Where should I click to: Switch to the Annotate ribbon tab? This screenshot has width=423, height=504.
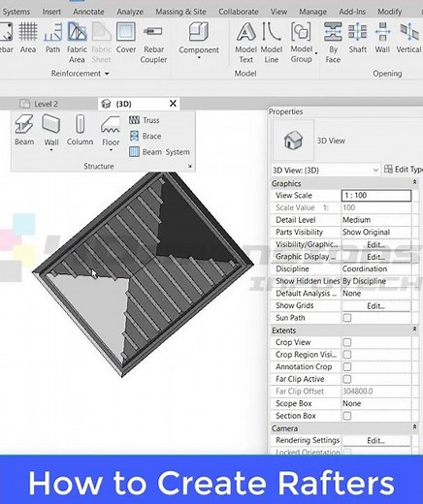tap(88, 12)
